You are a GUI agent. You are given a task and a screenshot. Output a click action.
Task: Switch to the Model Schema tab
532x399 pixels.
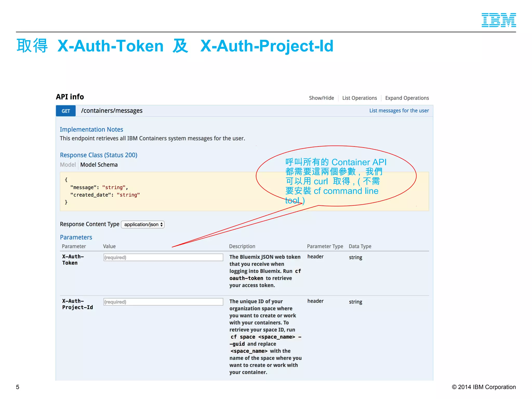pos(99,165)
